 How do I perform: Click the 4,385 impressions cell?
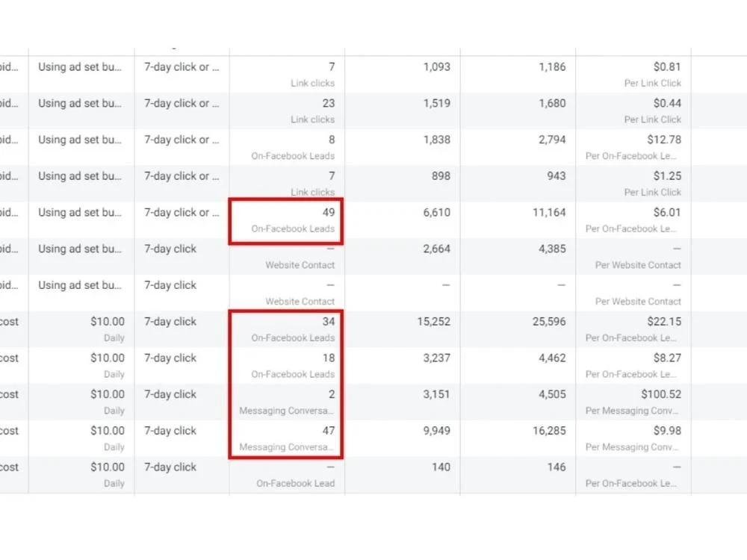click(x=552, y=249)
